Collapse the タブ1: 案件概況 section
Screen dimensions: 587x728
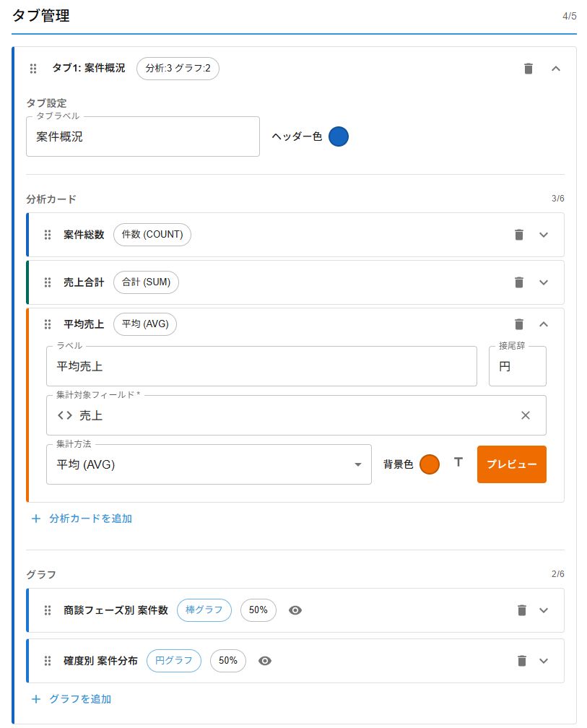tap(557, 69)
